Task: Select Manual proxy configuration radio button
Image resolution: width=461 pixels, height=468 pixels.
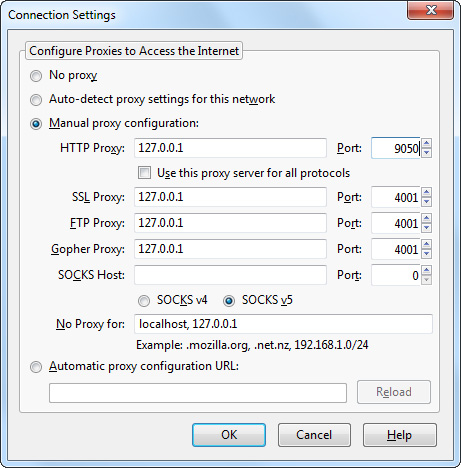Action: coord(36,124)
